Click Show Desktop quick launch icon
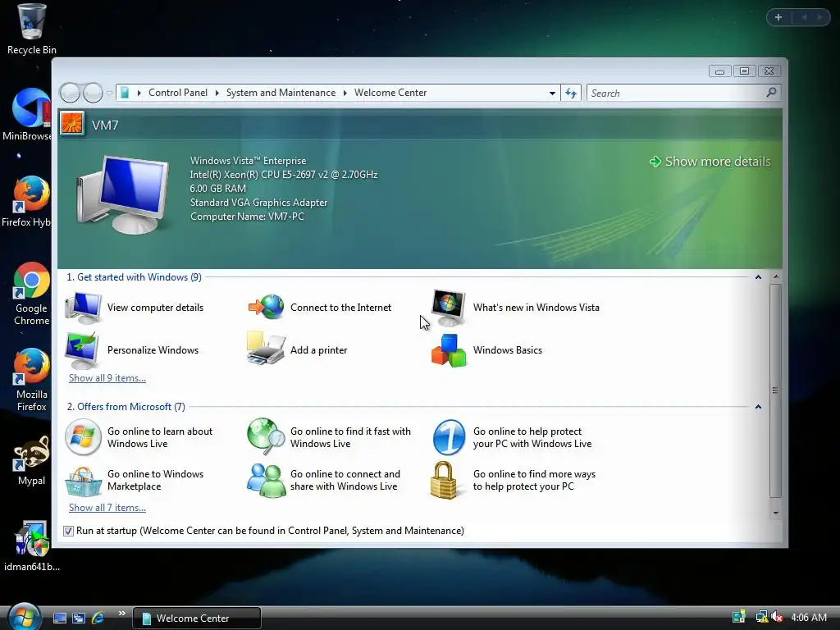The width and height of the screenshot is (840, 630). [x=60, y=618]
